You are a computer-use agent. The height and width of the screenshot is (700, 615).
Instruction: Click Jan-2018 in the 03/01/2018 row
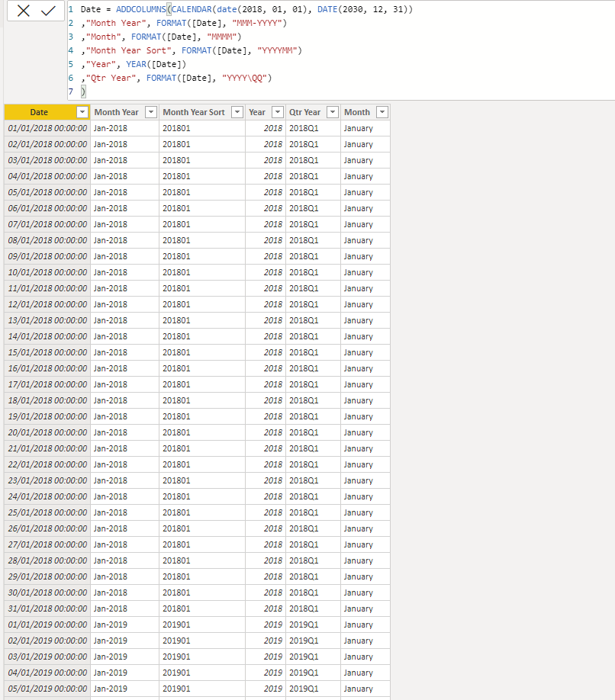point(111,160)
